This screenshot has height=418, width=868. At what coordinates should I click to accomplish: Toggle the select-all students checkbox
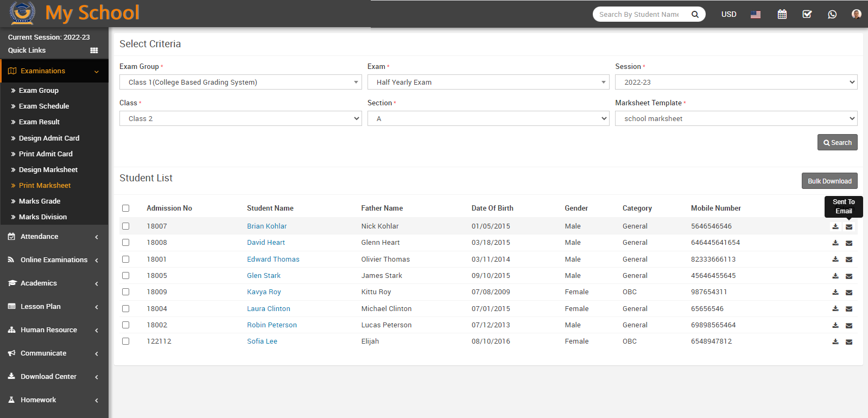click(126, 208)
